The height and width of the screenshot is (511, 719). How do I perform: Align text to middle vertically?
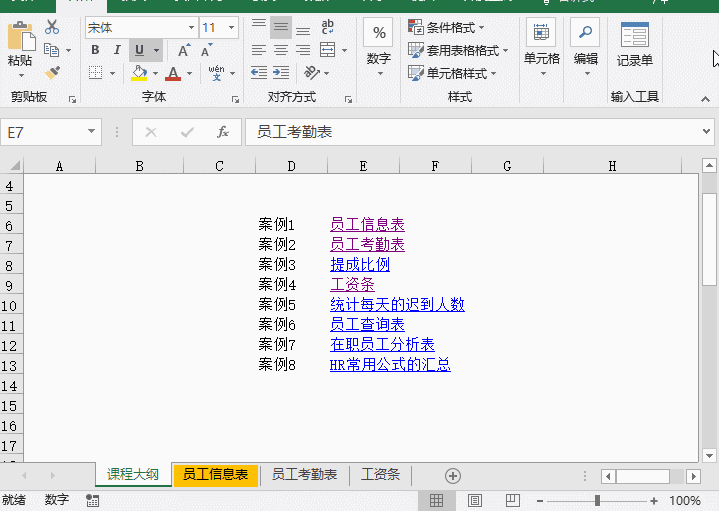coord(281,27)
